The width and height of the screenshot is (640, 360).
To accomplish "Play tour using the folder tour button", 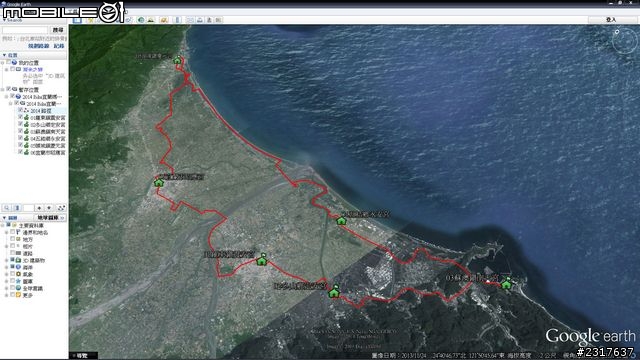I will 61,208.
